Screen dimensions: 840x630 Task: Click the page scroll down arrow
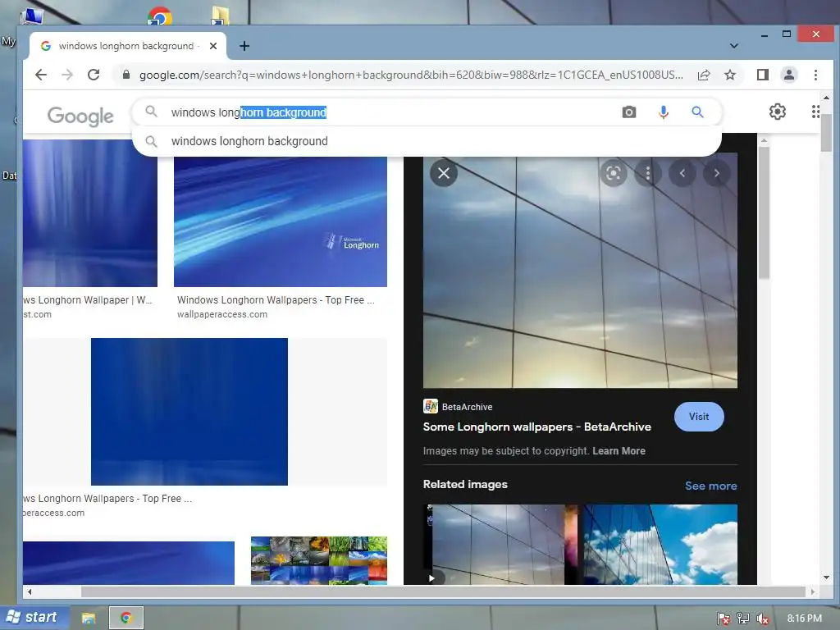pos(826,577)
